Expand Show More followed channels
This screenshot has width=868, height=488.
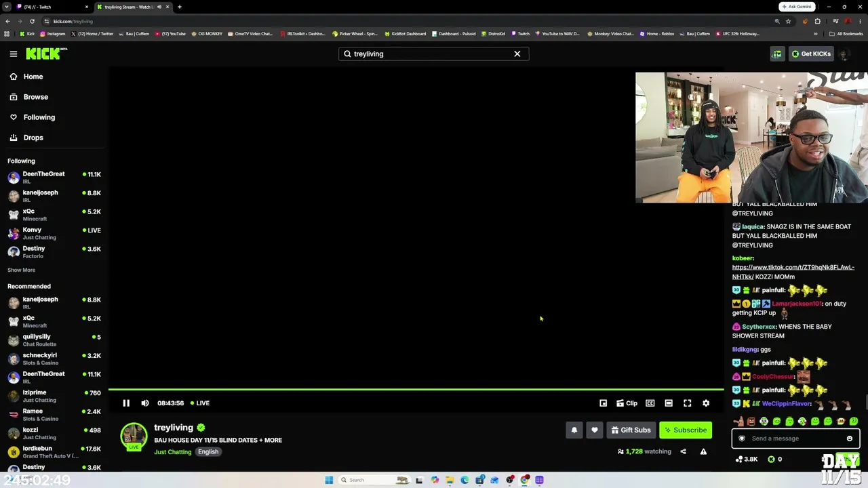point(21,270)
